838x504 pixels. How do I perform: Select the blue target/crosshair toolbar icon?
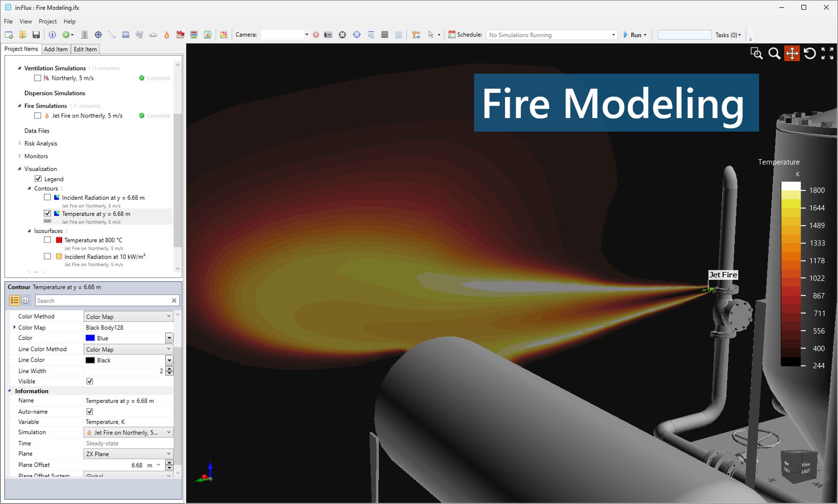98,35
